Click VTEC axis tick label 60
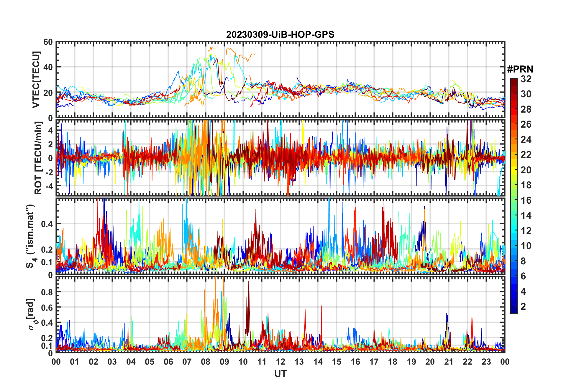Screen dimensions: 561x392 point(48,42)
